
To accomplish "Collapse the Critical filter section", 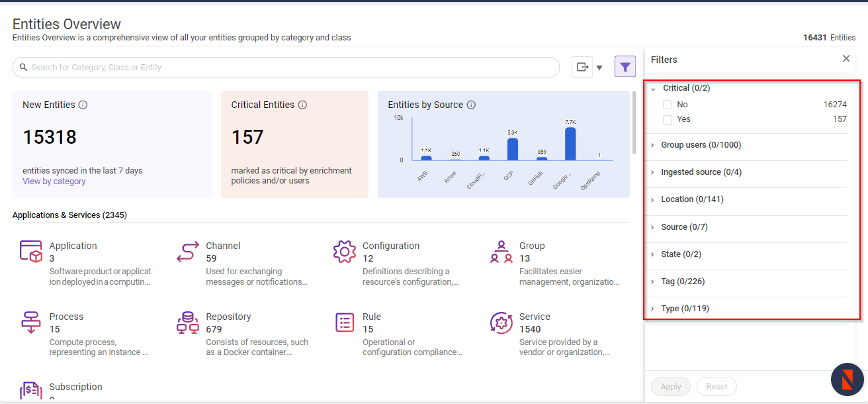I will pyautogui.click(x=654, y=87).
